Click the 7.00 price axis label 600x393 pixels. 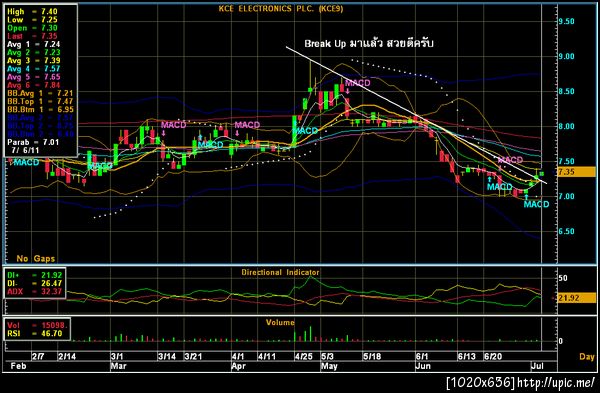566,196
